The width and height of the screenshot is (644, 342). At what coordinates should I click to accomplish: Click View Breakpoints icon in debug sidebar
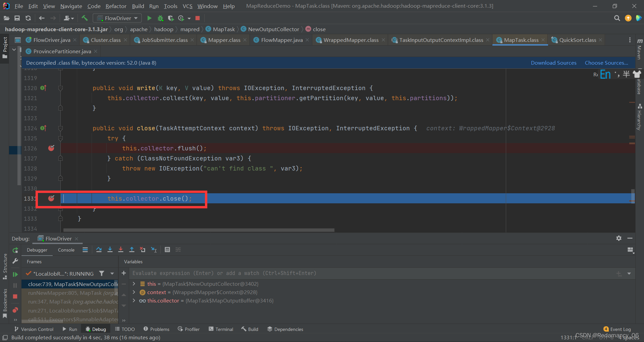click(15, 310)
